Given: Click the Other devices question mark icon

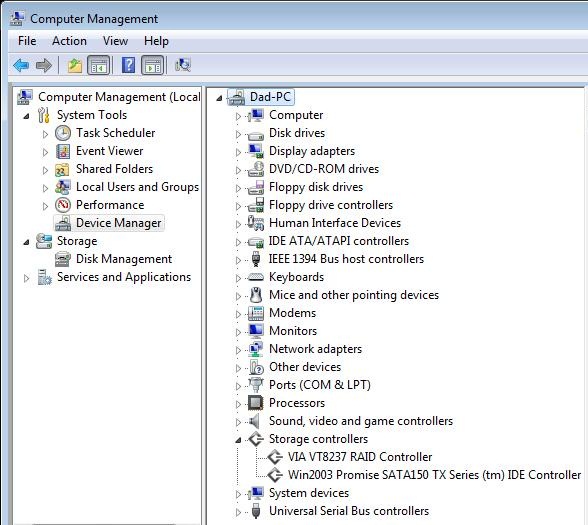Looking at the screenshot, I should point(256,367).
